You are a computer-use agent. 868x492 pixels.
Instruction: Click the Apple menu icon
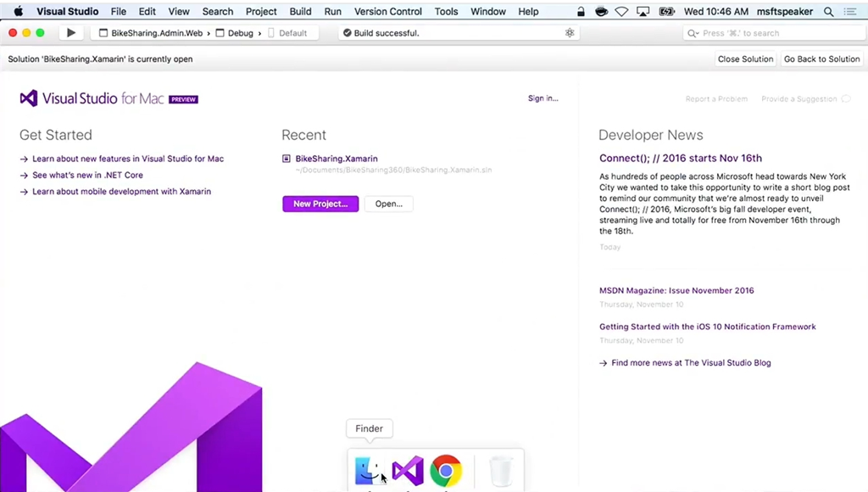[x=19, y=11]
